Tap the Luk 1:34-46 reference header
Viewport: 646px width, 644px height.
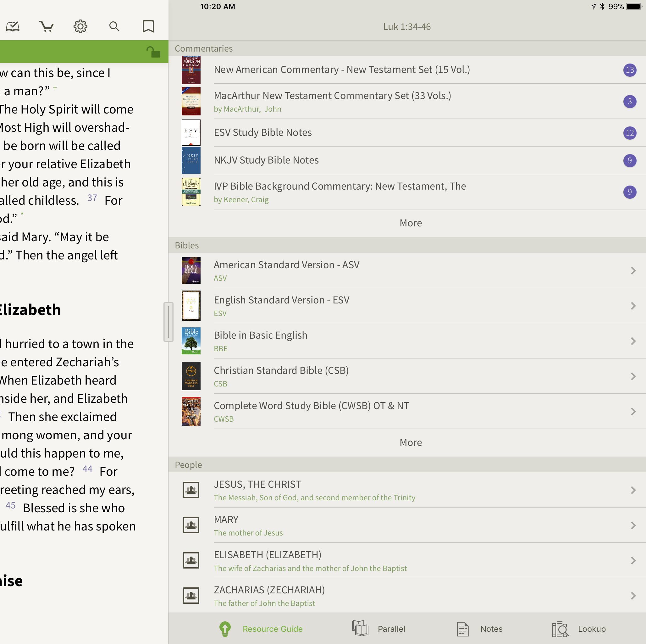pyautogui.click(x=407, y=27)
